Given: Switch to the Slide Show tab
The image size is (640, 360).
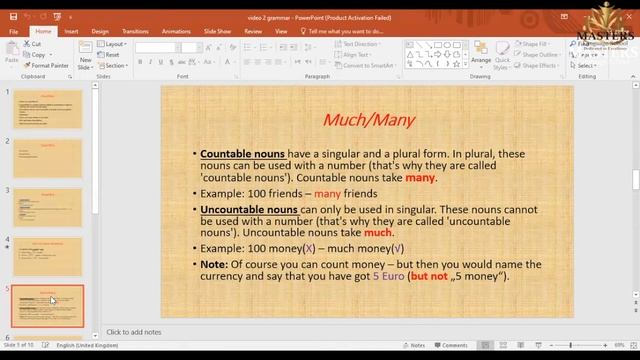Looking at the screenshot, I should coord(217,31).
